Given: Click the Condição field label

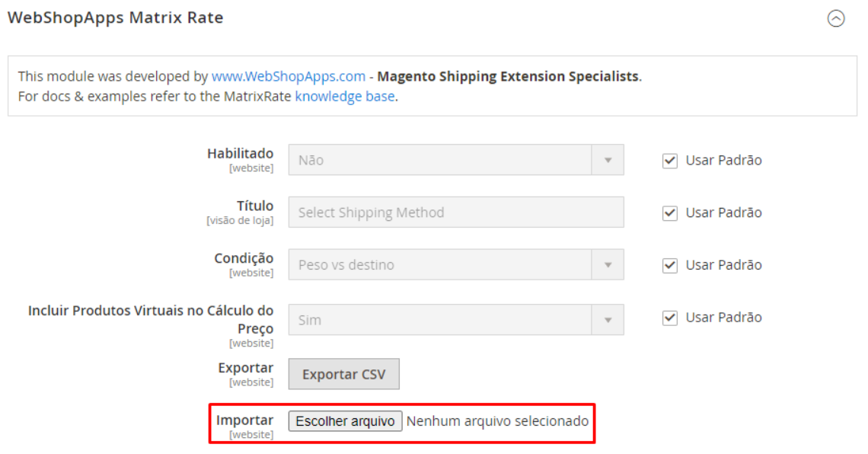Looking at the screenshot, I should click(244, 259).
